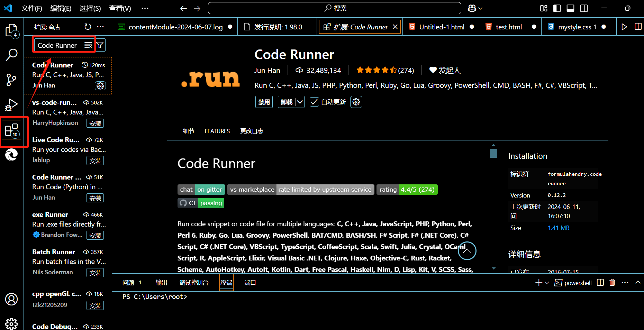Jump to top with the circular scroll-up button

tap(467, 251)
